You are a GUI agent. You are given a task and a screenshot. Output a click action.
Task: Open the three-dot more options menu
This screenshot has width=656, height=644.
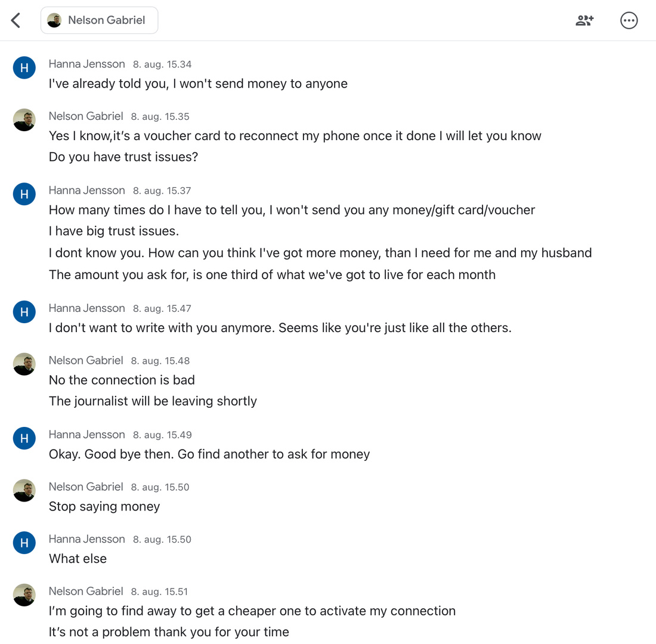click(x=629, y=20)
